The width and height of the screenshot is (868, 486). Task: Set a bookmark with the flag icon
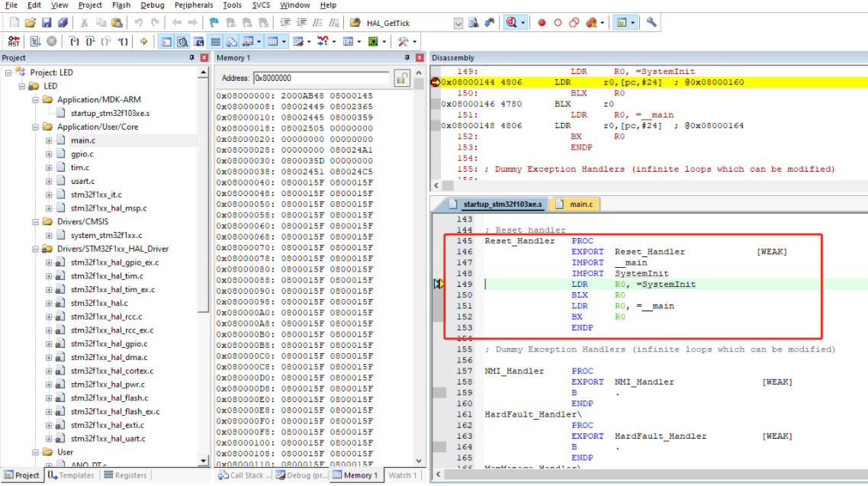(x=214, y=23)
